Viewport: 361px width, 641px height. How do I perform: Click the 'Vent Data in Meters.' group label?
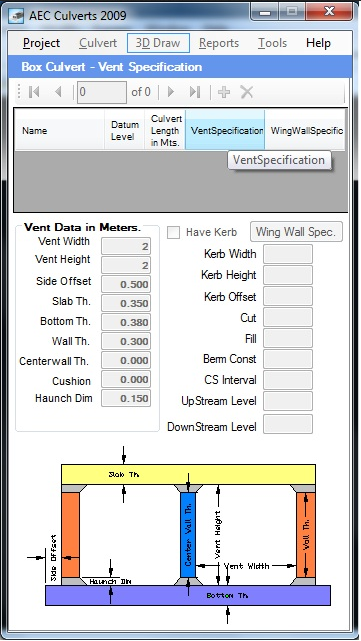[x=82, y=227]
